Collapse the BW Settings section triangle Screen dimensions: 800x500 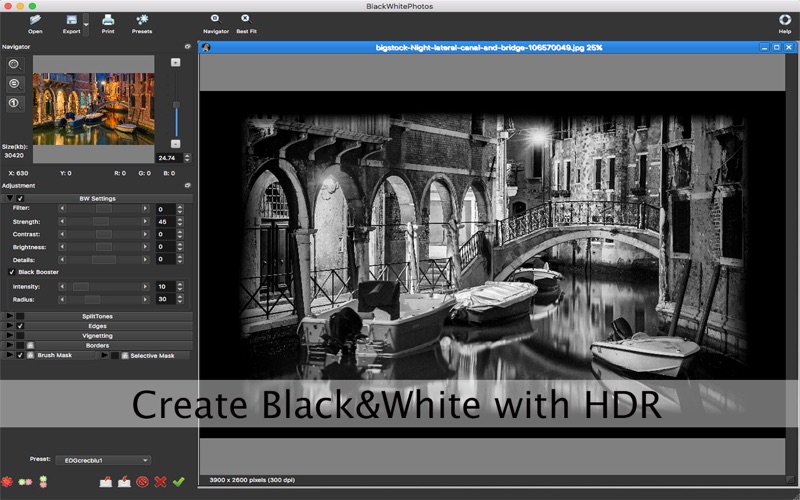point(10,198)
